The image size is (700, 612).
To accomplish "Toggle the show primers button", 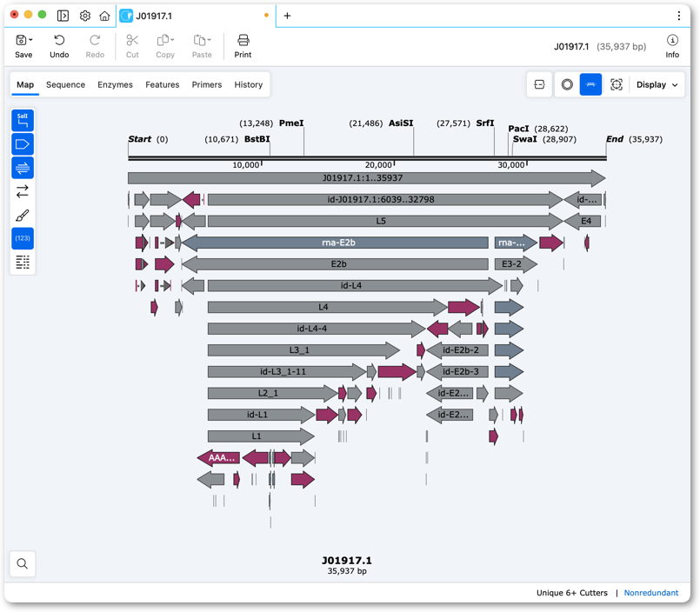I will click(x=23, y=168).
